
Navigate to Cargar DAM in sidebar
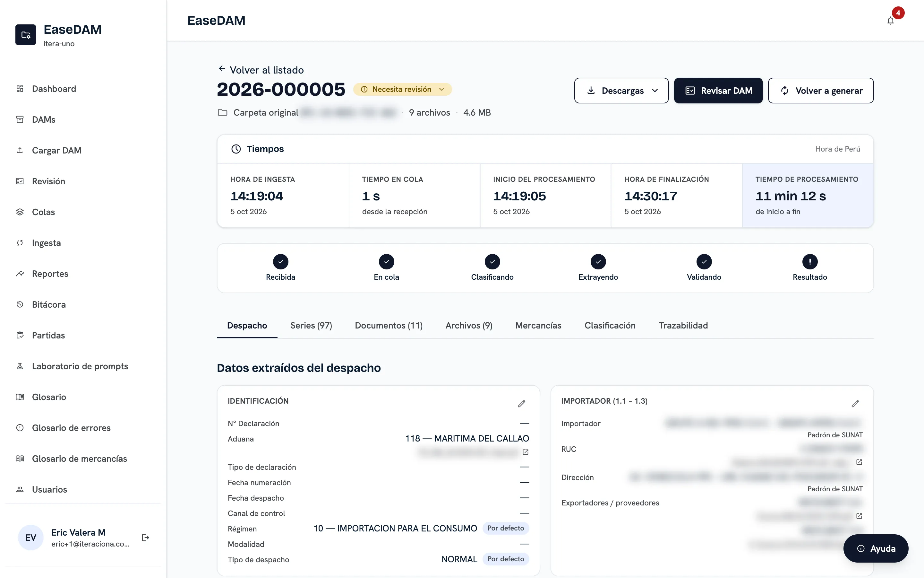pos(83,150)
